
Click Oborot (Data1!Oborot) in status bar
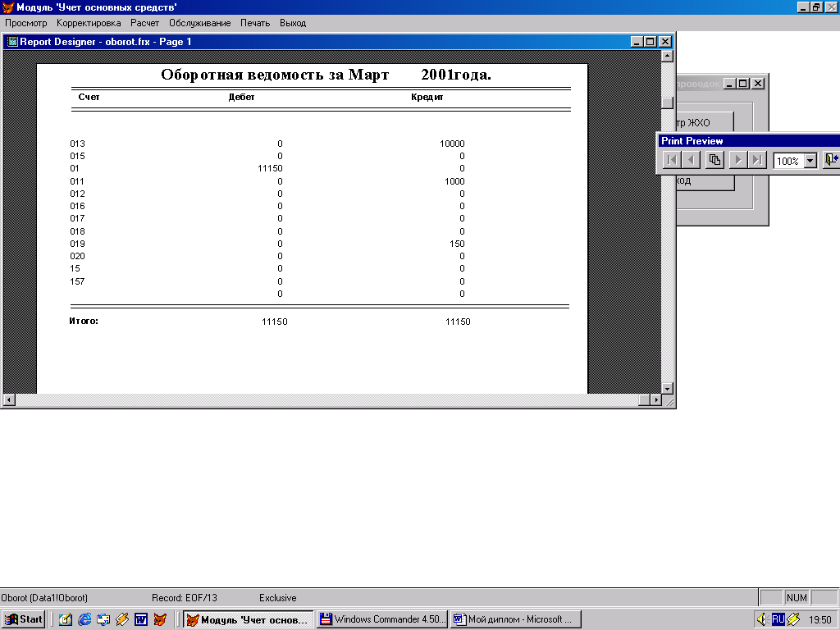pyautogui.click(x=44, y=598)
